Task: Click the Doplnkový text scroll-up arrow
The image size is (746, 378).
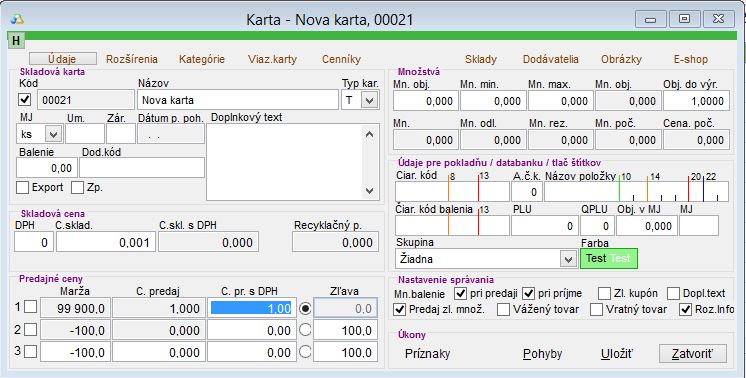Action: tap(370, 134)
